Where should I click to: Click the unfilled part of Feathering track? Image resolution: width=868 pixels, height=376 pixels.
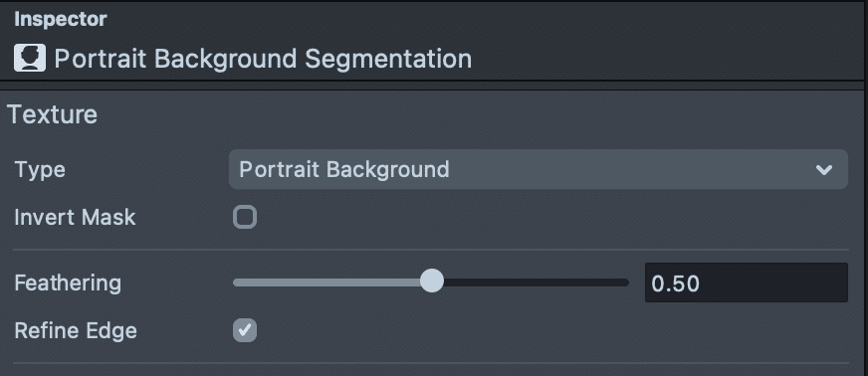click(536, 282)
